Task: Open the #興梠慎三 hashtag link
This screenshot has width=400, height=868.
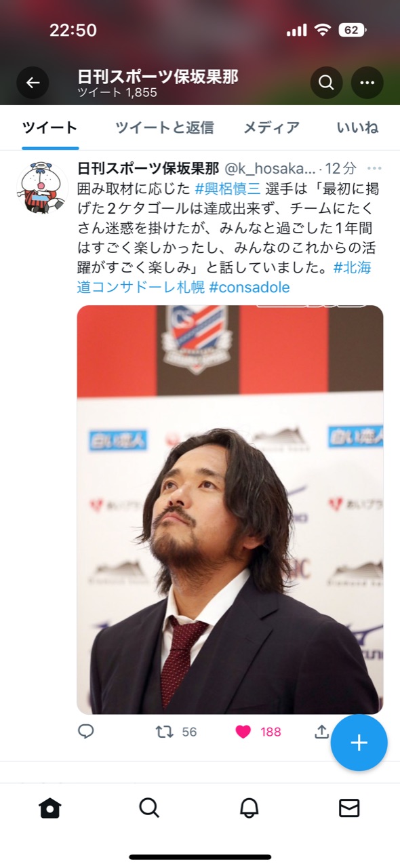Action: pyautogui.click(x=228, y=189)
